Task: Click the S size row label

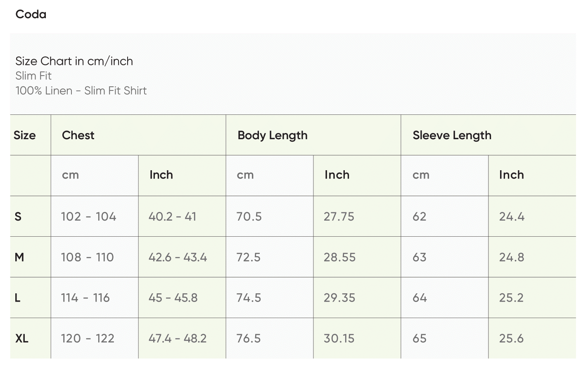Action: click(x=18, y=216)
